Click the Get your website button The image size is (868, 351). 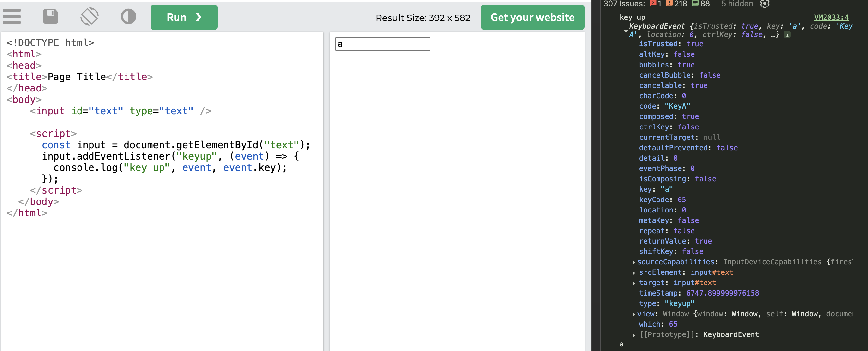tap(532, 17)
